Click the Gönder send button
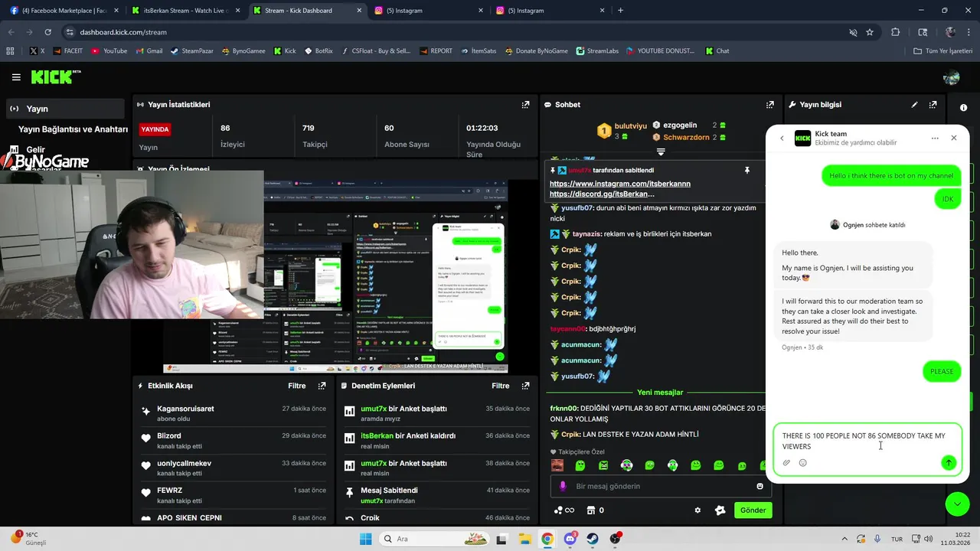This screenshot has height=551, width=980. click(753, 510)
